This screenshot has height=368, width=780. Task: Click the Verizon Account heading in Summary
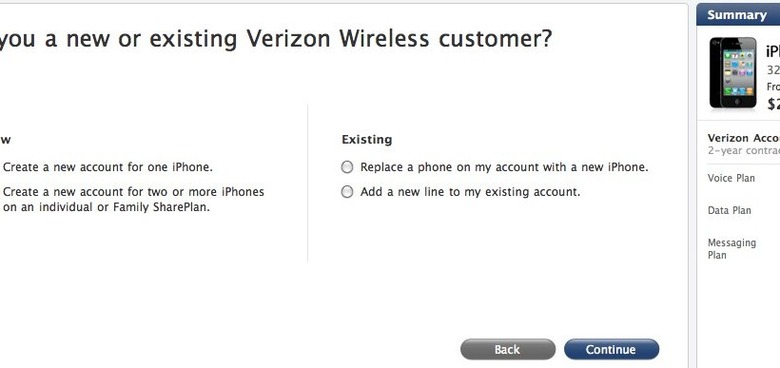point(744,138)
